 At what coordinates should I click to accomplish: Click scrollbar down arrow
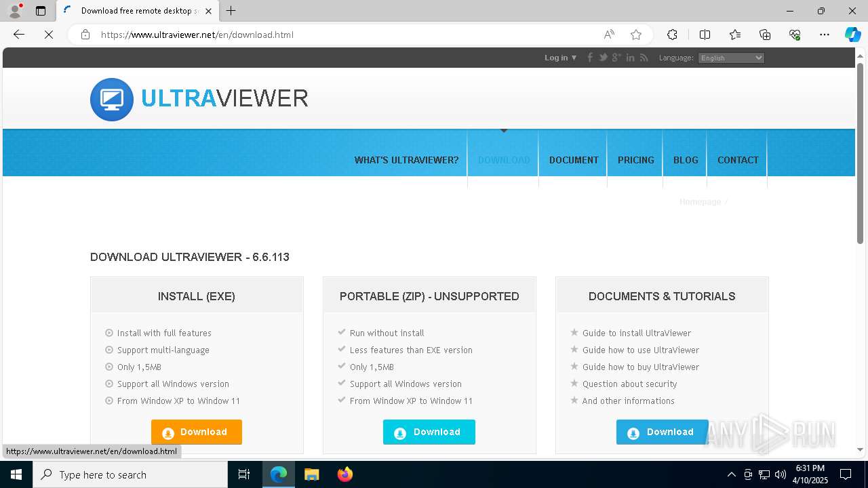860,449
